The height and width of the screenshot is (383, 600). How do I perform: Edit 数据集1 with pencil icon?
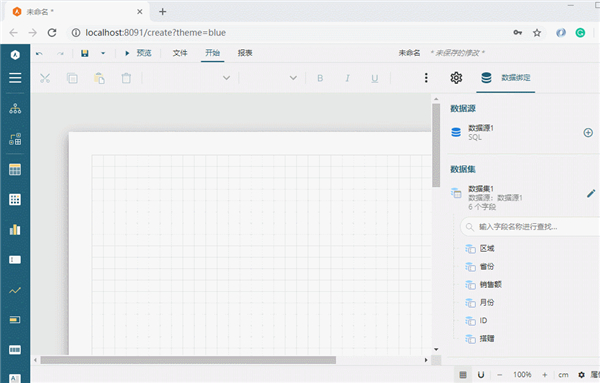pos(591,194)
